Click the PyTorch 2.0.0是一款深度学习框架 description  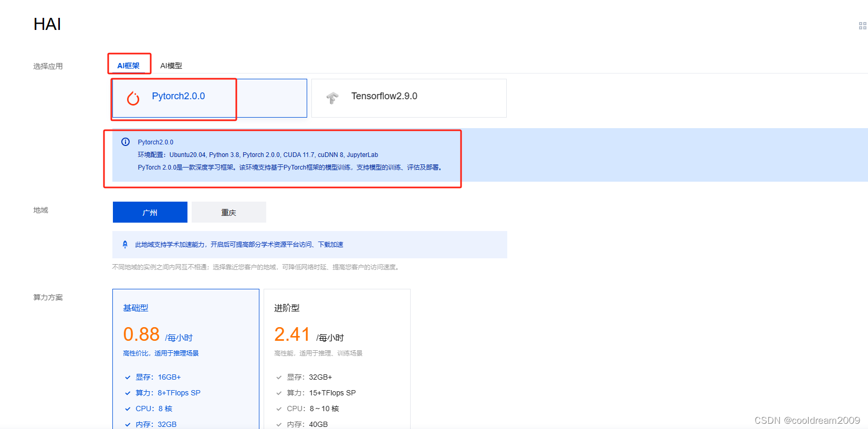click(291, 168)
